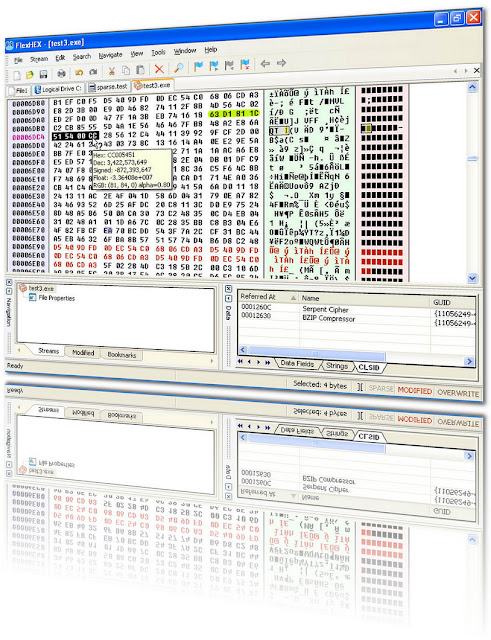
Task: Click the CLSID list horizontal scrollbar right arrow
Action: coord(469,362)
